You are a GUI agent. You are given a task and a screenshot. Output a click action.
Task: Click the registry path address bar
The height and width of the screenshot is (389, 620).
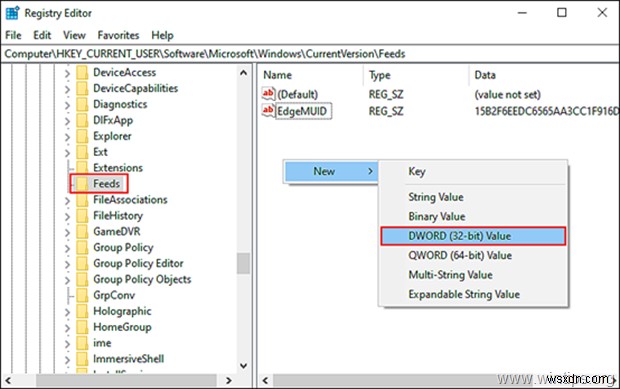pyautogui.click(x=310, y=54)
